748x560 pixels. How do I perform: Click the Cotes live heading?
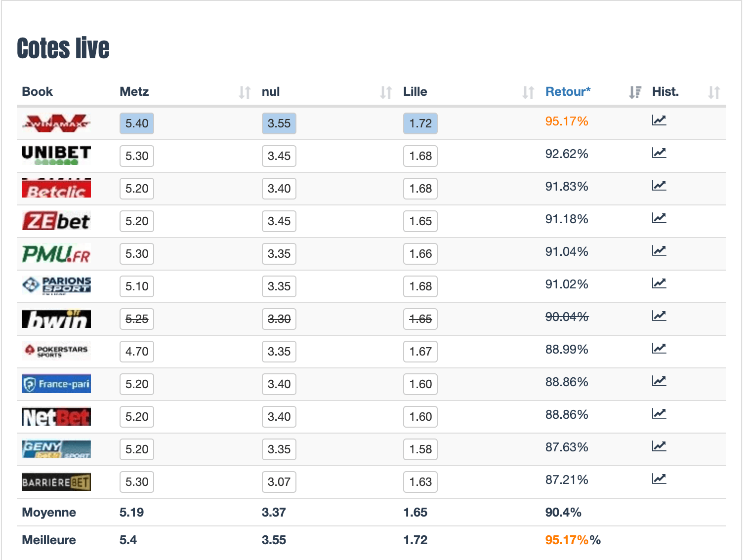tap(63, 48)
